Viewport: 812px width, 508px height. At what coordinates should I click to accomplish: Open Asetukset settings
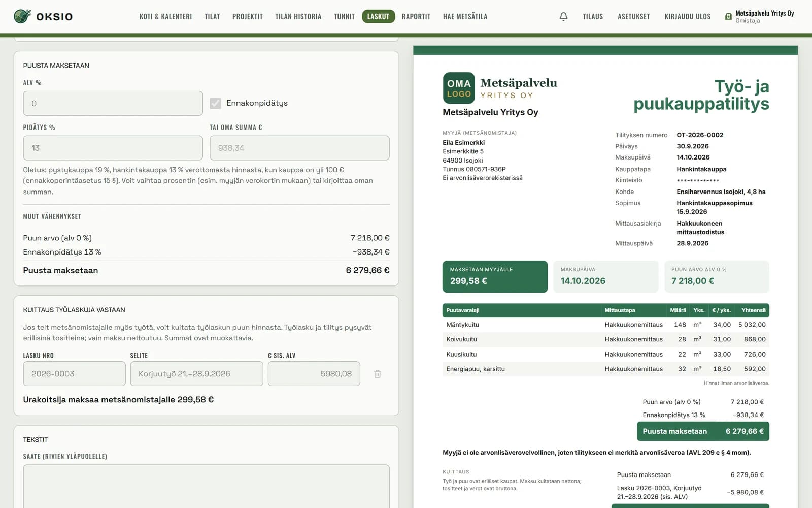click(x=633, y=17)
